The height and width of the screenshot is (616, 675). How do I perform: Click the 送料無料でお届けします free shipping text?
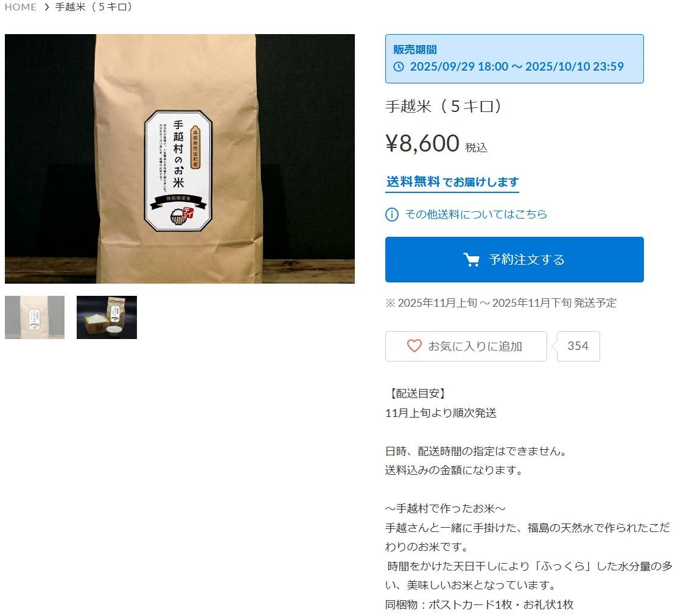tap(452, 182)
